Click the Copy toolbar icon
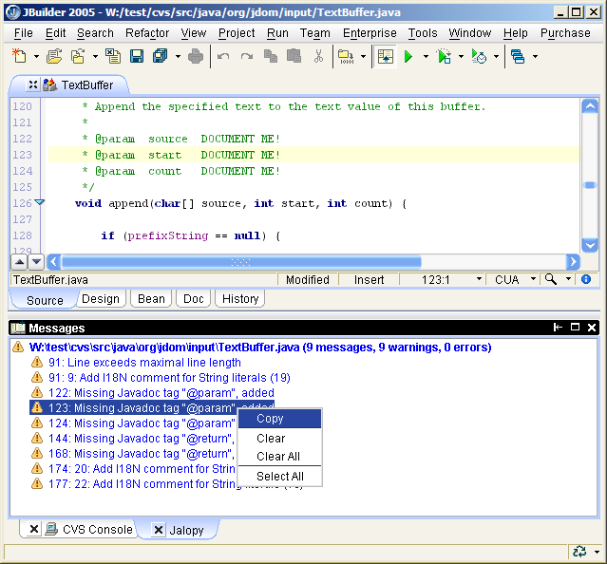The height and width of the screenshot is (564, 607). coord(271,56)
